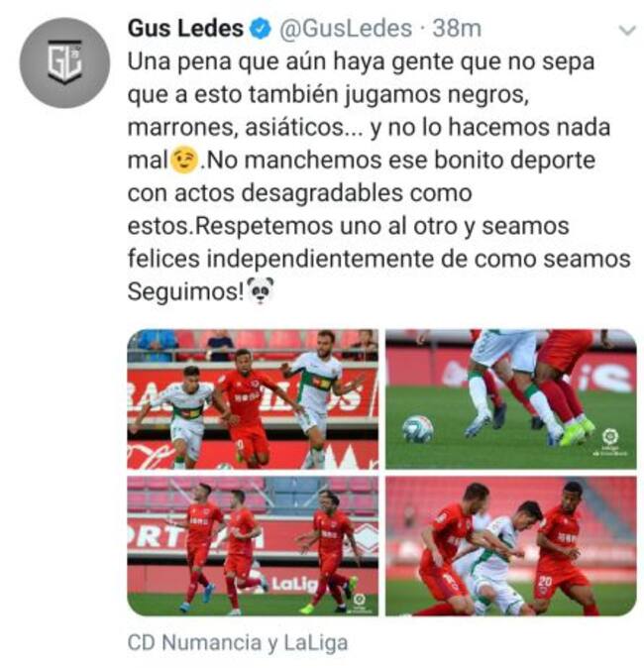Open Gus Ledes profile avatar
Viewport: 644px width, 668px height.
coord(64,62)
